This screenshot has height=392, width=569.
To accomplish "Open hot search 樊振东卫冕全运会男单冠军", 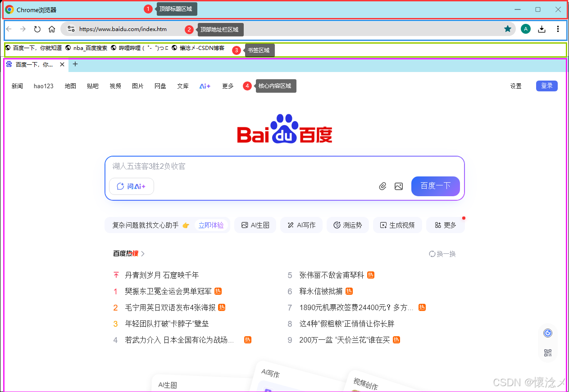I will coord(168,291).
